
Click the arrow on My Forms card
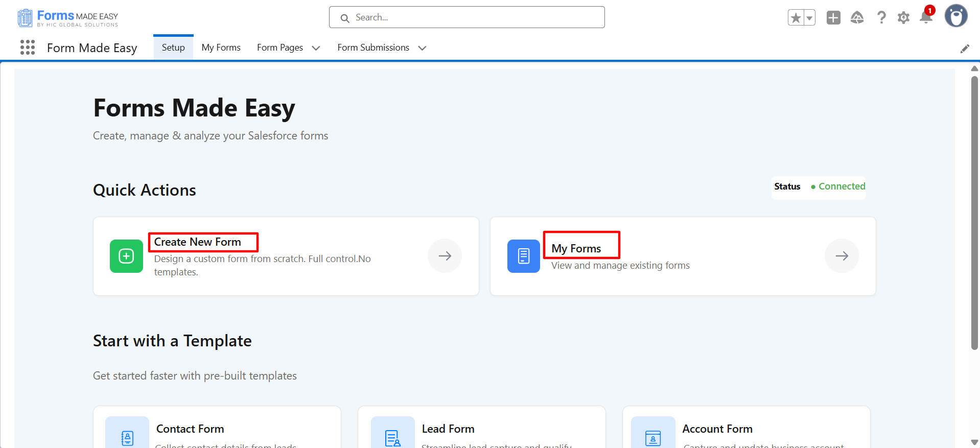(842, 256)
